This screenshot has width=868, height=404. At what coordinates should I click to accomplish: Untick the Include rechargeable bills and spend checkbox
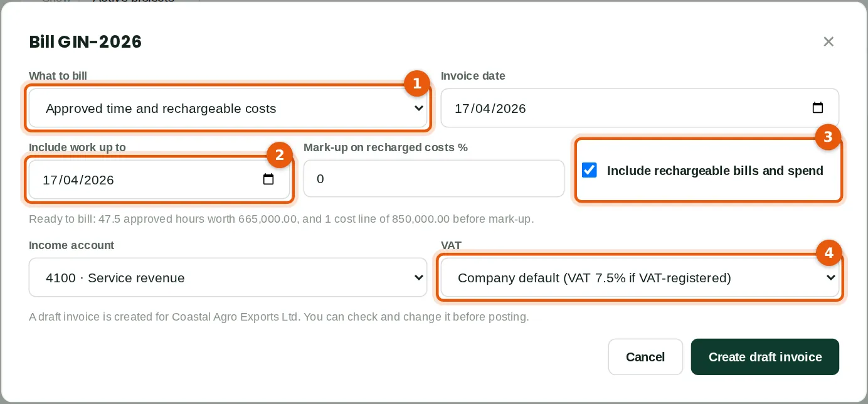tap(589, 170)
